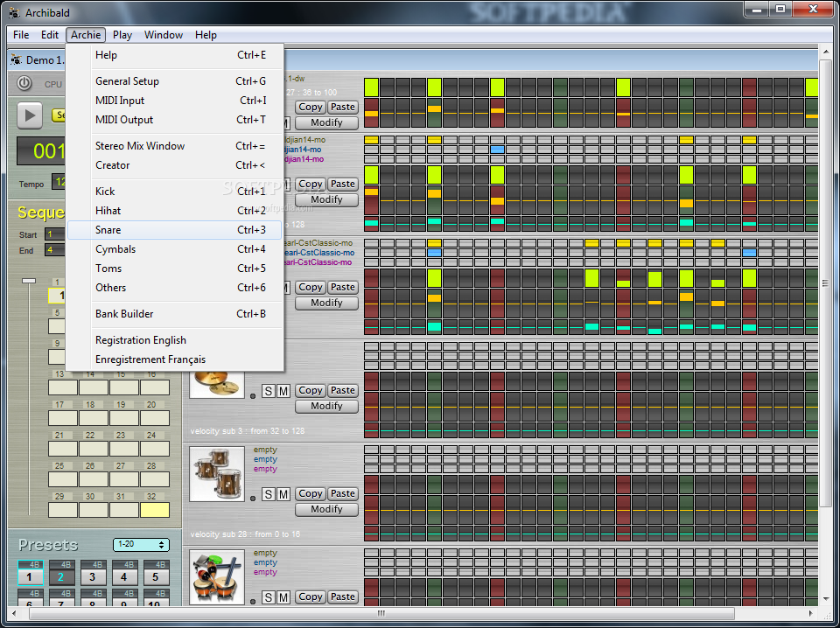Toggle the round indicator beside toms S button
Image resolution: width=840 pixels, height=628 pixels.
point(253,499)
